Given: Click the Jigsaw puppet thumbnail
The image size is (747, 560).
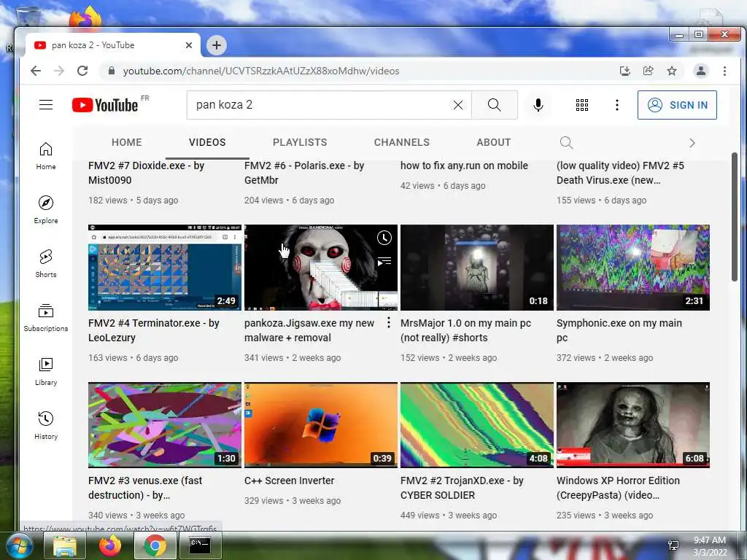Looking at the screenshot, I should (x=321, y=268).
